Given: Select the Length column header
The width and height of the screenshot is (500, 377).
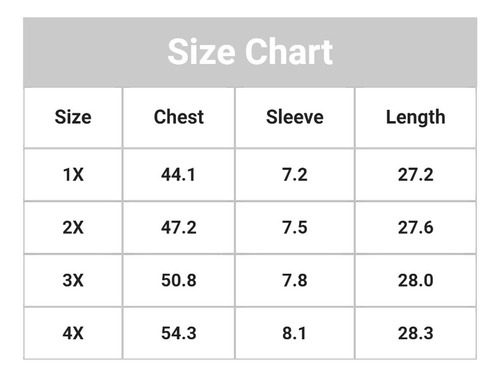Looking at the screenshot, I should 416,118.
